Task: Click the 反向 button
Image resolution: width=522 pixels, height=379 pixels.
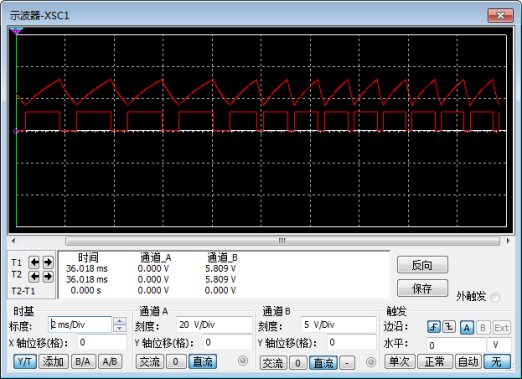Action: coord(422,265)
